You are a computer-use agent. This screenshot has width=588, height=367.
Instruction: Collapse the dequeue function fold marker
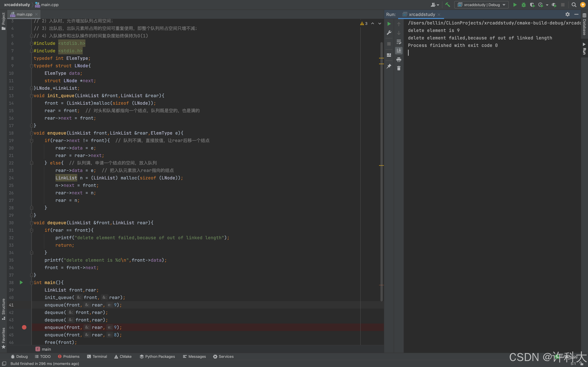(32, 223)
